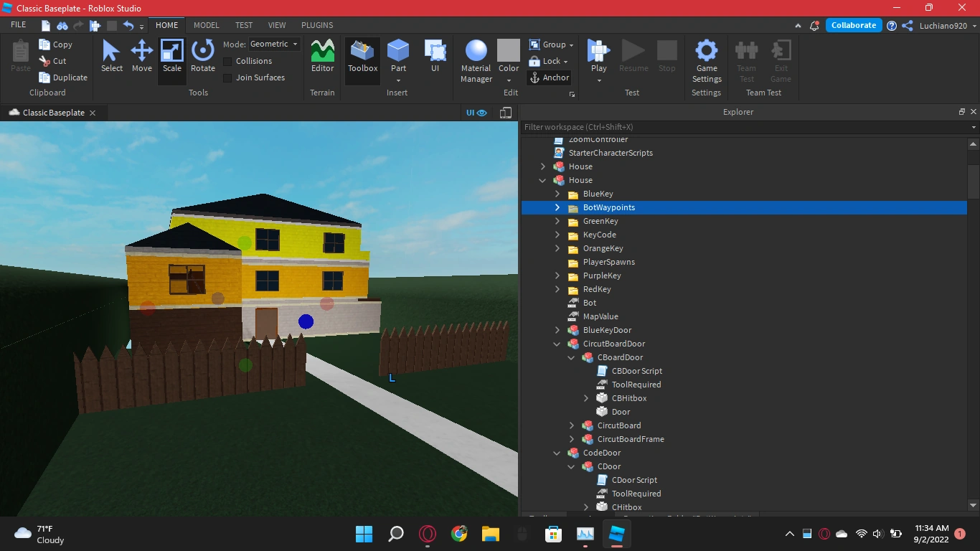This screenshot has height=551, width=980.
Task: Start Play testing the game
Action: tap(598, 57)
